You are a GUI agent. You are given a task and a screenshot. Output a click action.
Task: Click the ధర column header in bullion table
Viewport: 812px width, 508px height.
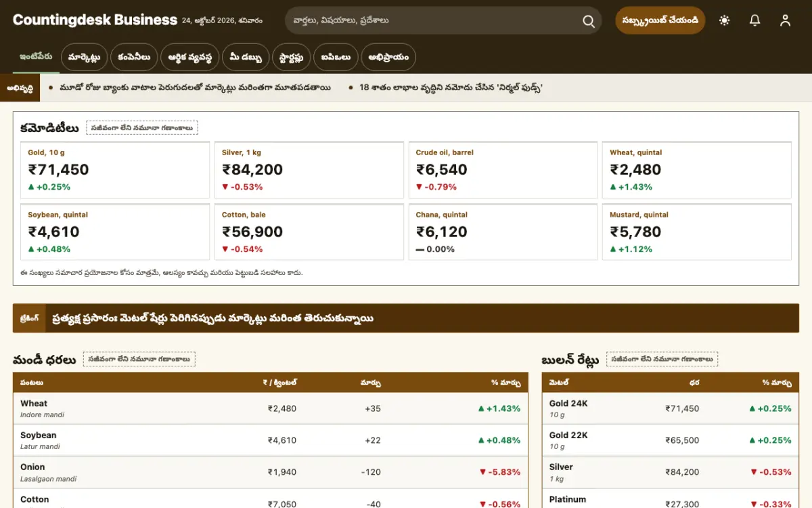(x=694, y=383)
